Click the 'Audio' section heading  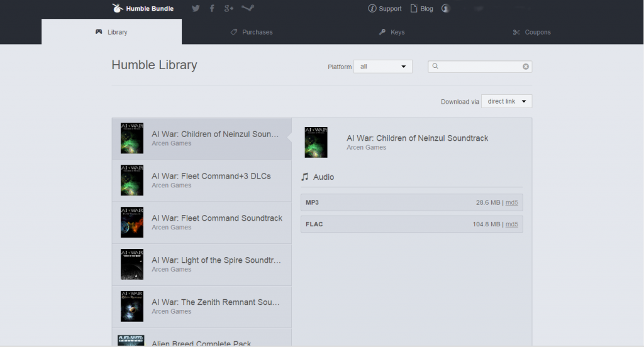324,177
